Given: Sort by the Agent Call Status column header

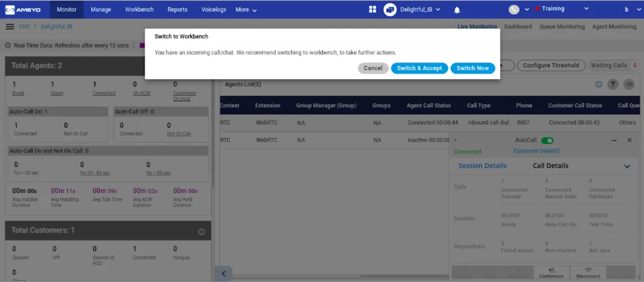Looking at the screenshot, I should (x=429, y=106).
